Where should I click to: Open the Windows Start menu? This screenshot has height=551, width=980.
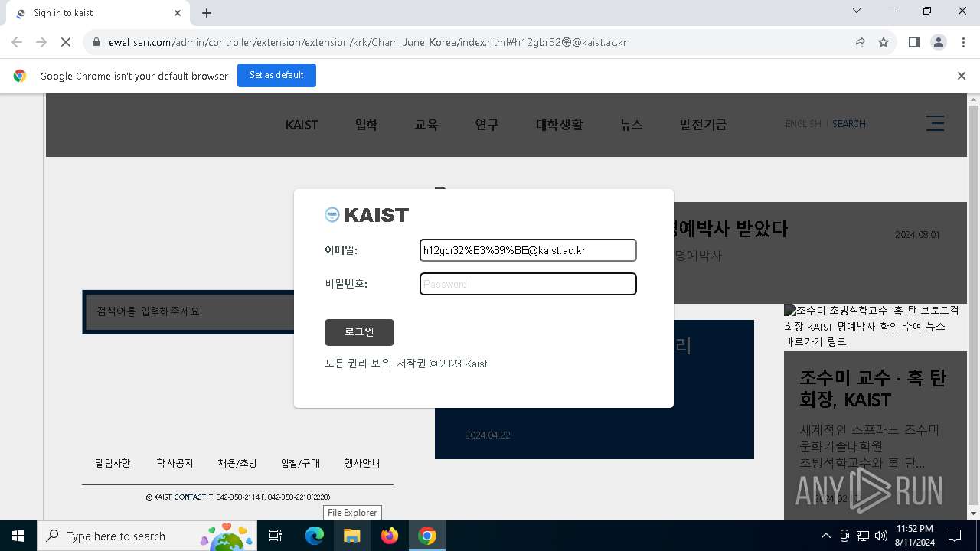18,536
